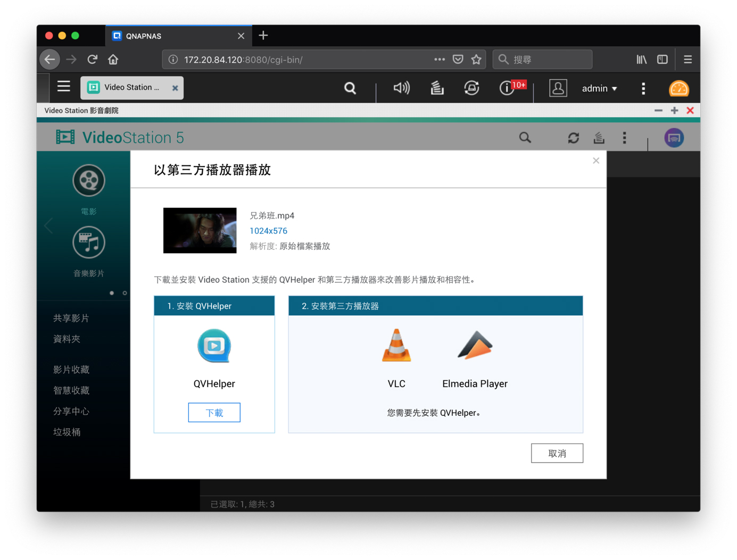
Task: Go back in the browser
Action: [x=50, y=59]
